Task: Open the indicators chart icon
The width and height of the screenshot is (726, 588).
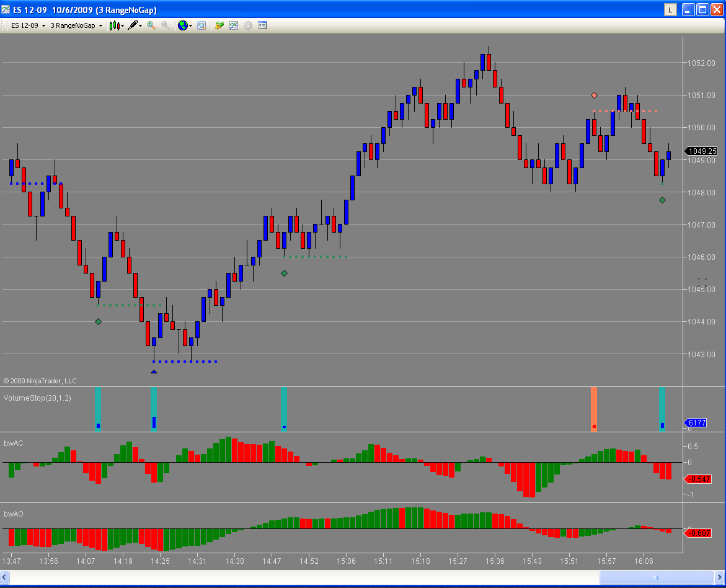Action: pos(234,25)
